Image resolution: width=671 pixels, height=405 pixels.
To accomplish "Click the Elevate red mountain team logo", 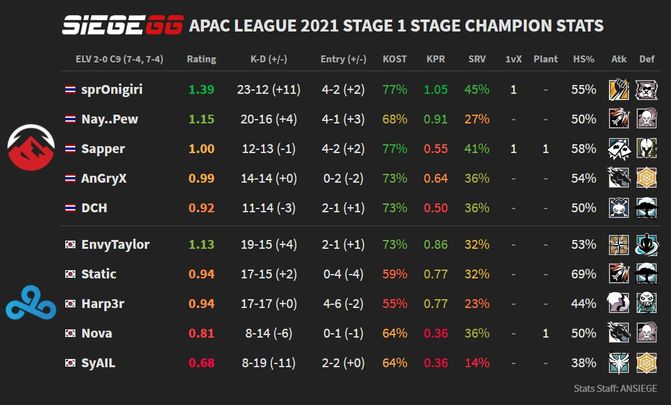I will (x=31, y=148).
